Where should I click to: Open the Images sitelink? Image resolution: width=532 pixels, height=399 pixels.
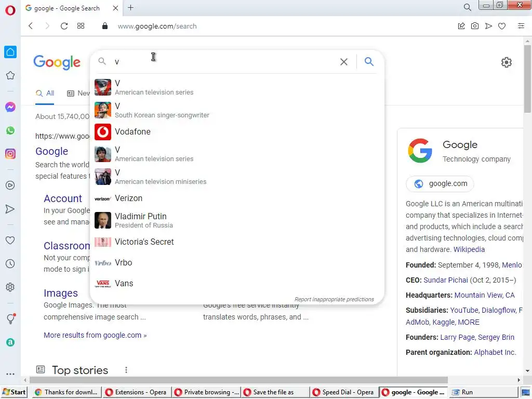click(61, 293)
